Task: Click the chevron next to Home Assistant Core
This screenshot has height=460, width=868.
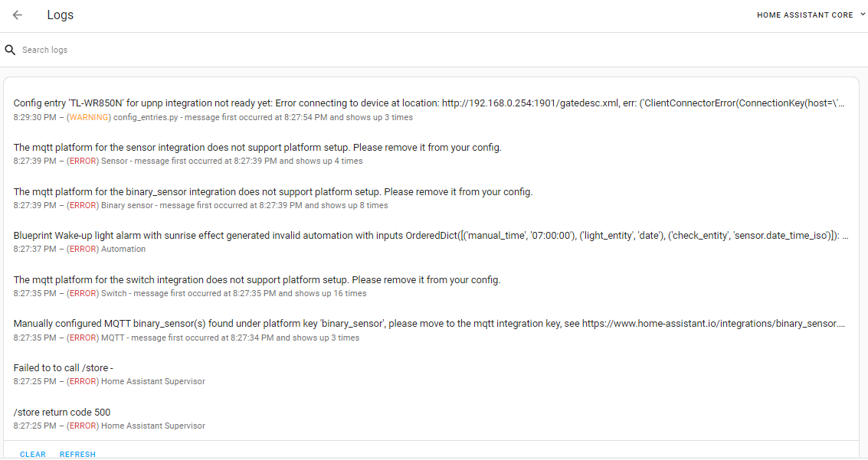Action: point(863,15)
